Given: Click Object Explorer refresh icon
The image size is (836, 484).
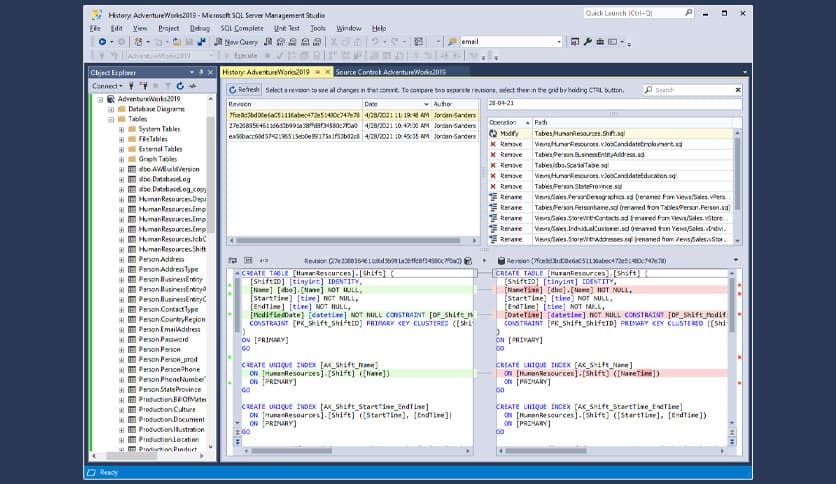Looking at the screenshot, I should (x=180, y=86).
